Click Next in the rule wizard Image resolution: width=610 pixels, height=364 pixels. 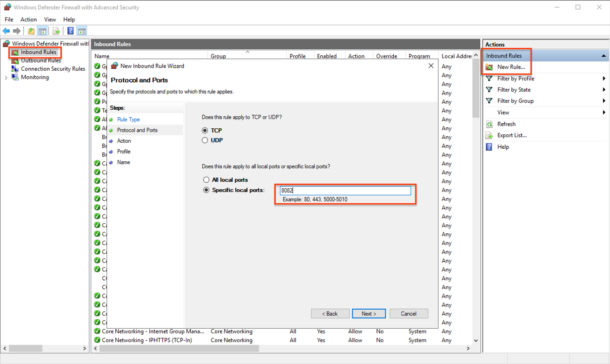click(x=369, y=314)
